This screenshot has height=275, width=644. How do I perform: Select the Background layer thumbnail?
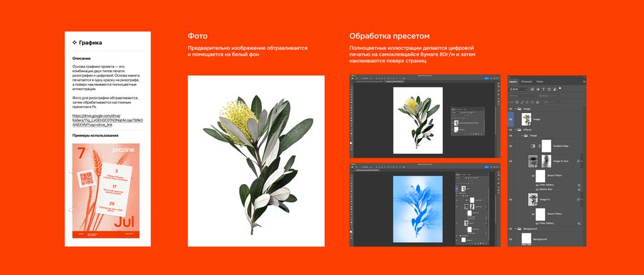[527, 239]
